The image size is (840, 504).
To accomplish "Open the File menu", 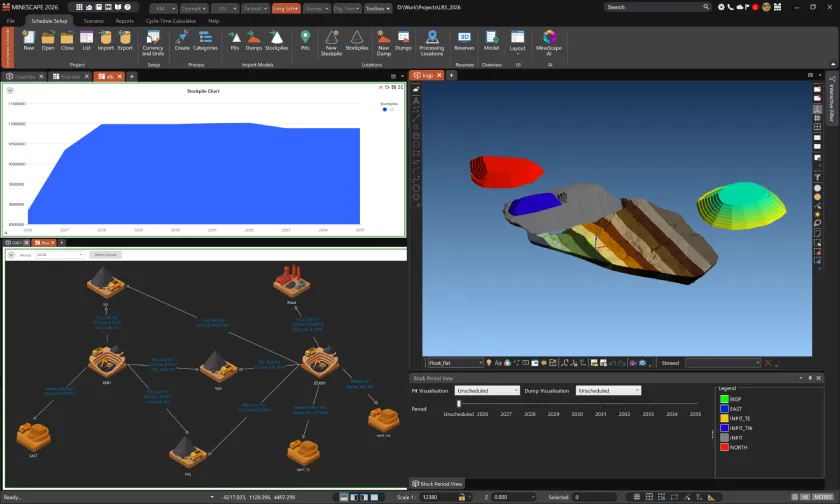I will 11,21.
